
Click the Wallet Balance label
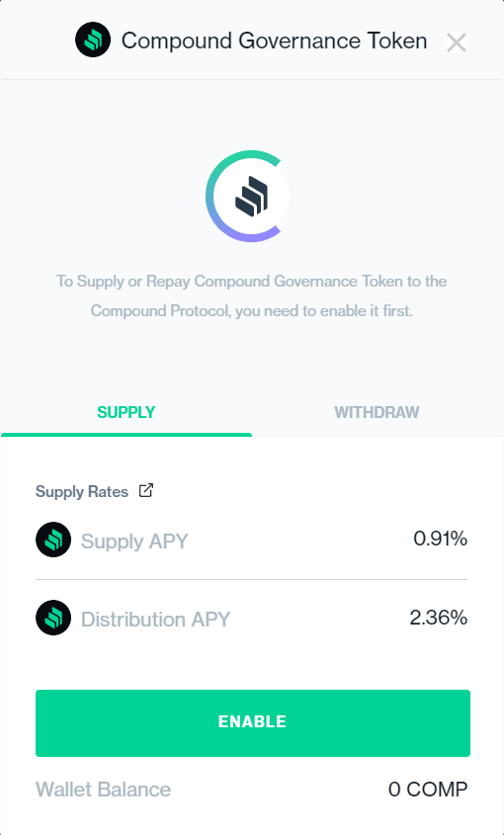point(104,790)
